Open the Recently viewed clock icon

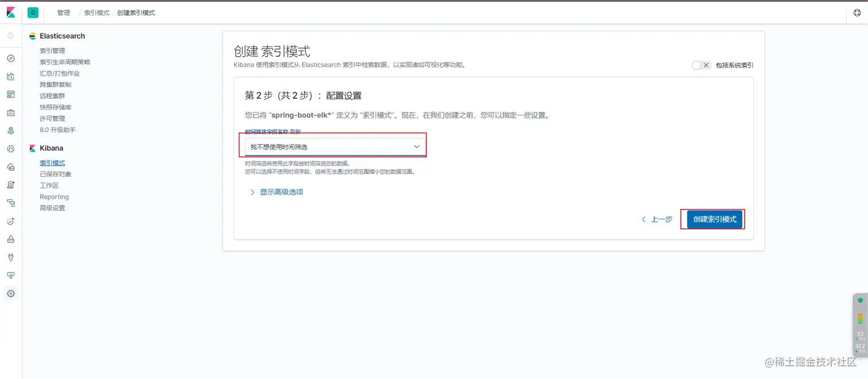pyautogui.click(x=11, y=36)
